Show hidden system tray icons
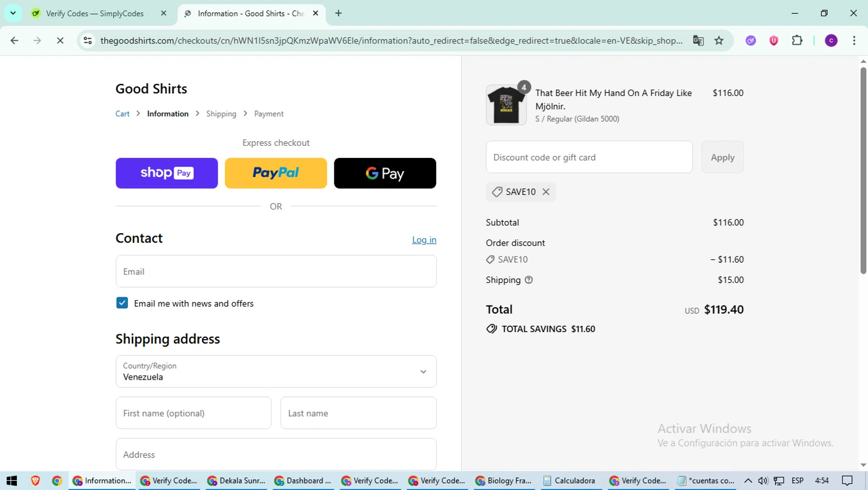Viewport: 868px width, 490px height. [x=748, y=481]
